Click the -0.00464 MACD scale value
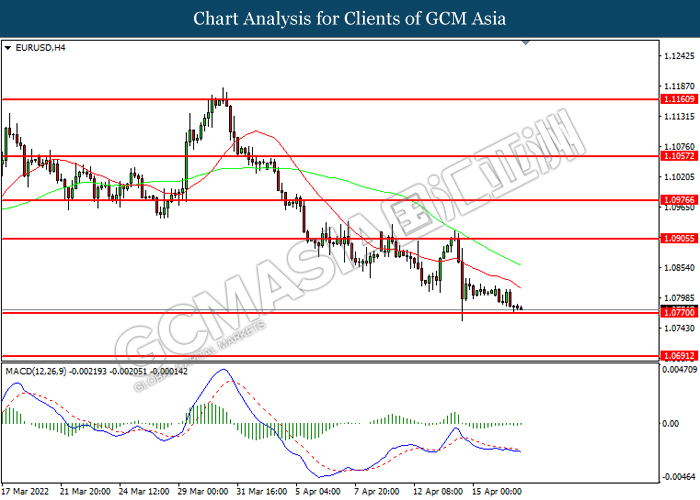The height and width of the screenshot is (500, 700). 679,477
